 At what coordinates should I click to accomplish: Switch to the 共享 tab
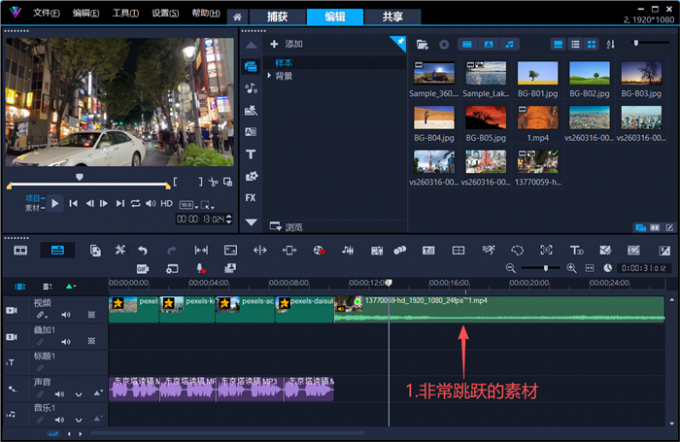(x=392, y=17)
